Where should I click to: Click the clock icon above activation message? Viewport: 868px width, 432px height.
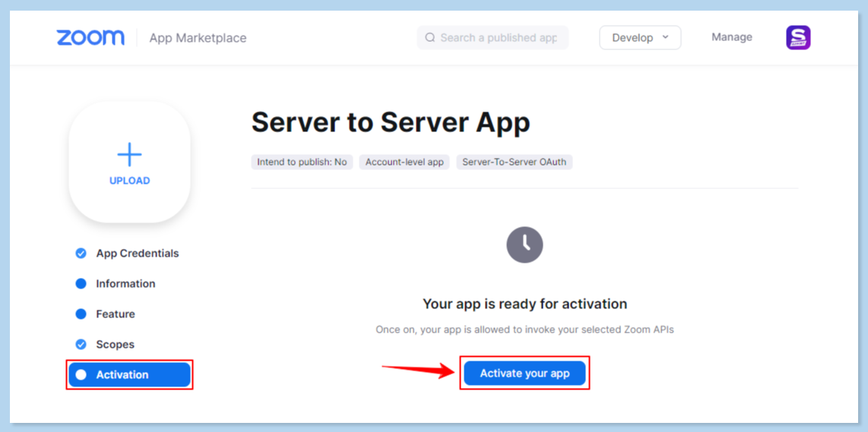coord(524,244)
